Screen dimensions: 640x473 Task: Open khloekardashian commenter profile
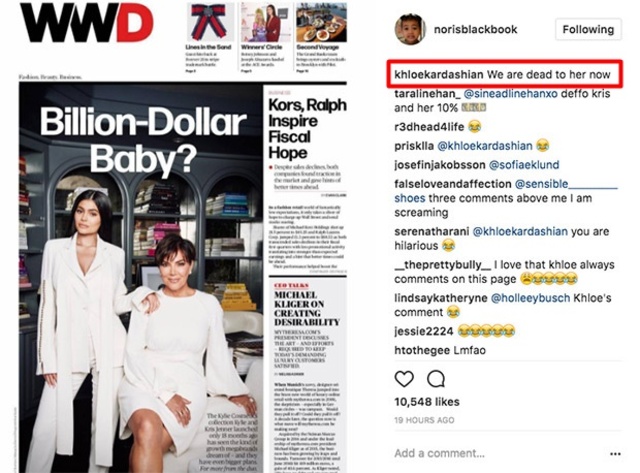coord(439,75)
